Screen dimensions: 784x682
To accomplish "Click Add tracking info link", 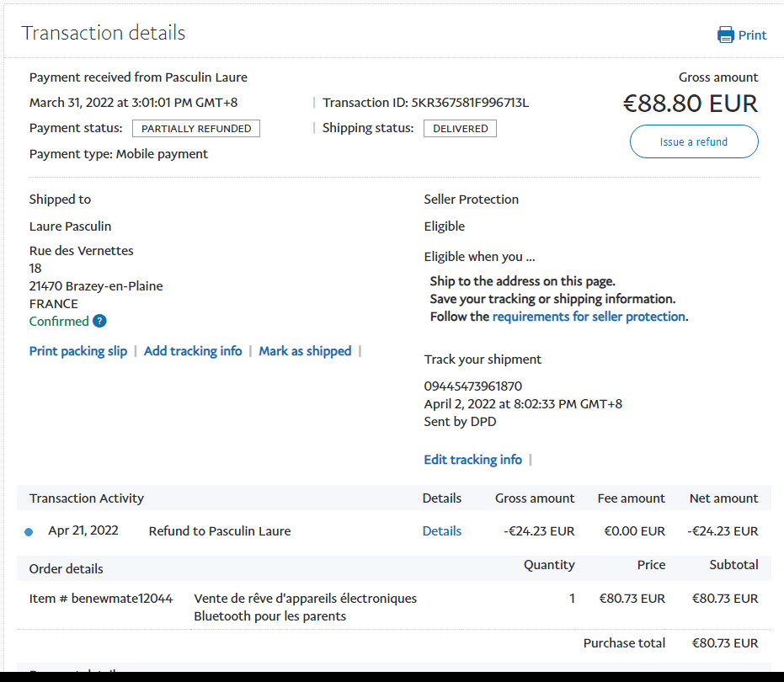I will 193,351.
